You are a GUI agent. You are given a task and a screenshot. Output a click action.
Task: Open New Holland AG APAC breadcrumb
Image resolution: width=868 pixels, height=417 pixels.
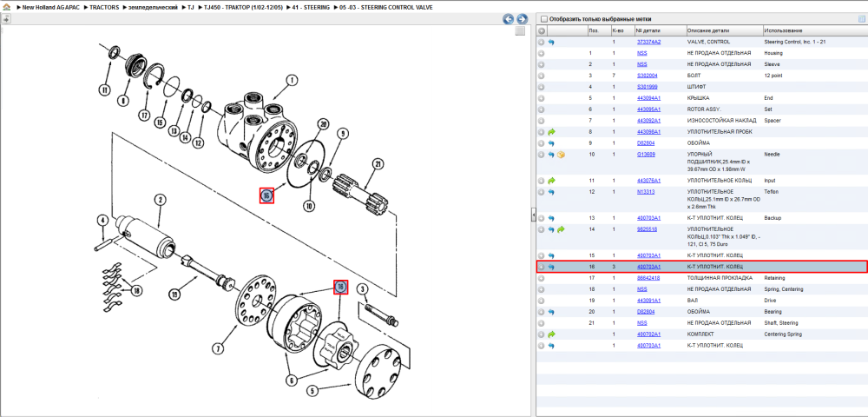49,8
